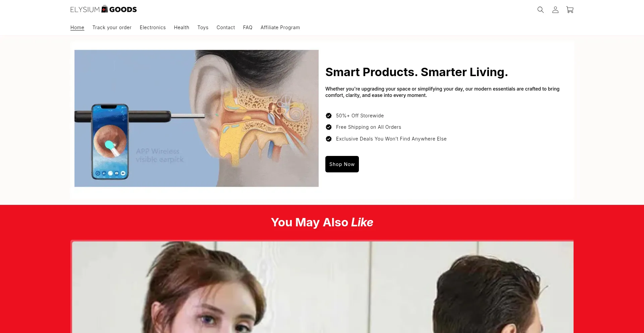Open the Contact page
This screenshot has height=333, width=644.
tap(226, 27)
